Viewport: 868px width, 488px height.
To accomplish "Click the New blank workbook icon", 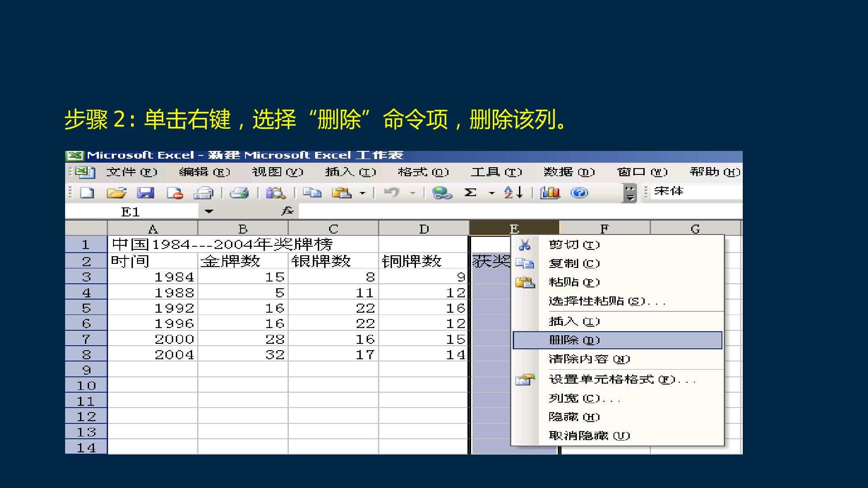I will point(87,193).
